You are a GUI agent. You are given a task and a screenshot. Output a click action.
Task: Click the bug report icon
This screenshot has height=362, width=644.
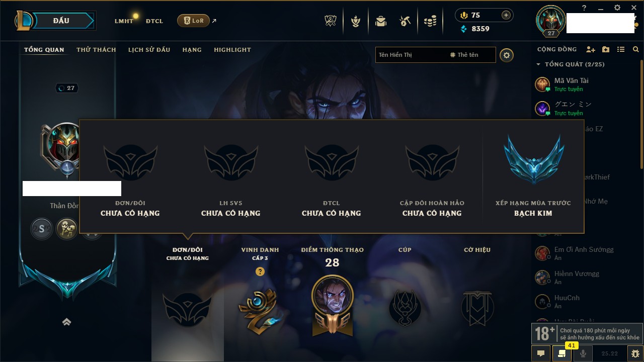click(x=635, y=353)
